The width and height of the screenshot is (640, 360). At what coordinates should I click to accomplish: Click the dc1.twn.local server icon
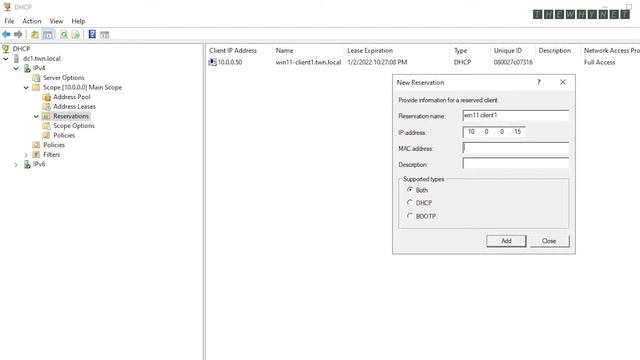coord(17,58)
